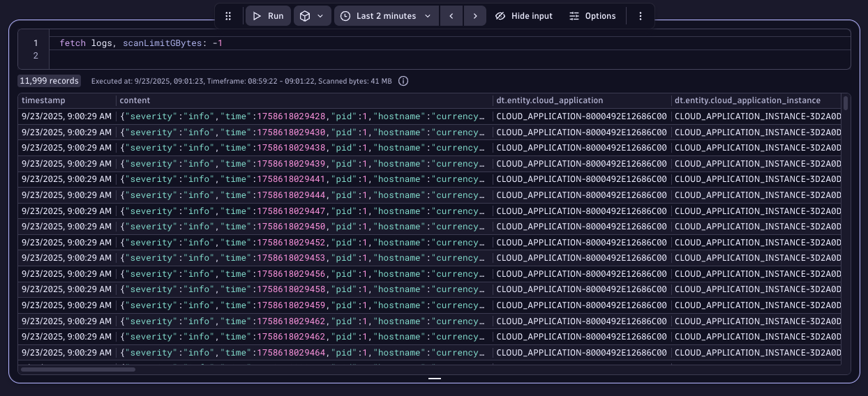
Task: Click the dt.entity.cloud_application column header
Action: click(549, 100)
